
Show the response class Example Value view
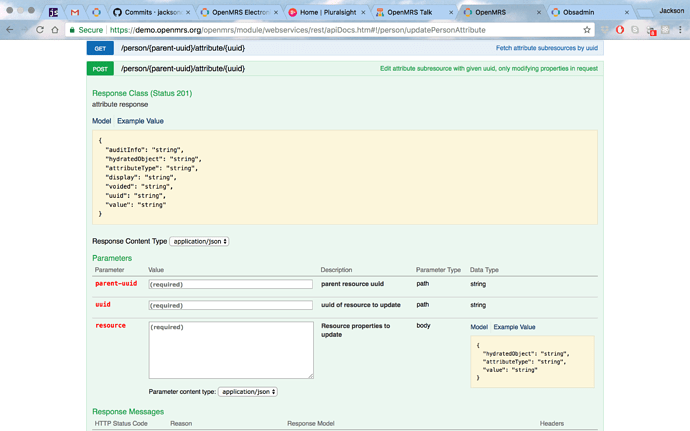point(140,121)
